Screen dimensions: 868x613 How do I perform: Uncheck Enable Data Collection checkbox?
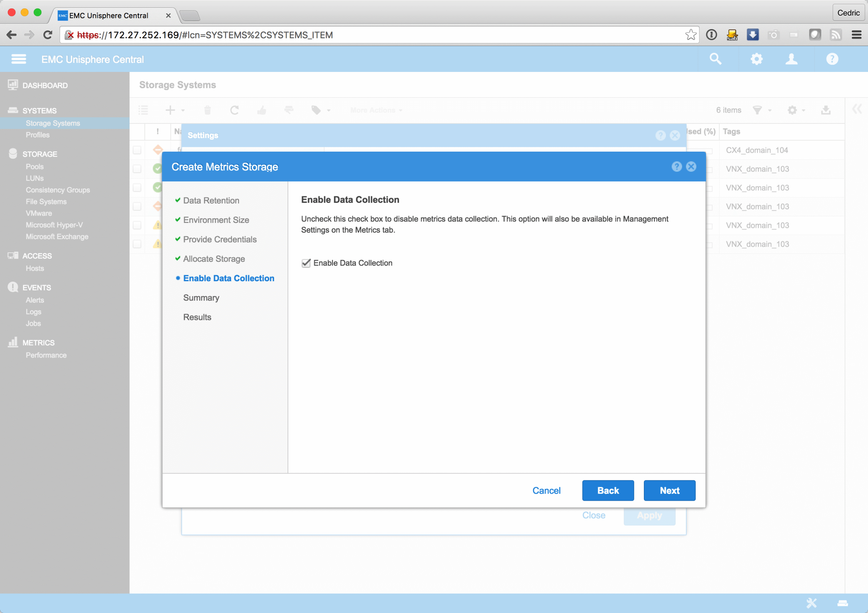point(306,263)
